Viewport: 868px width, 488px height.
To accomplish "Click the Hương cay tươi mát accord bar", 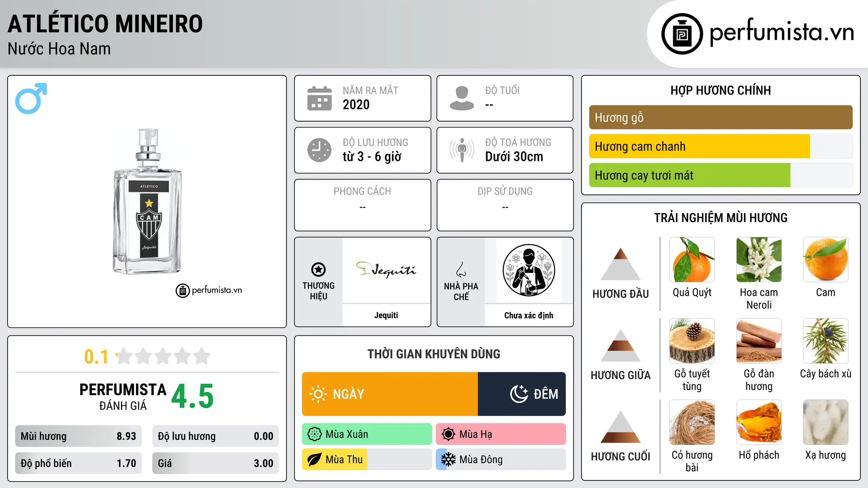I will (x=721, y=175).
